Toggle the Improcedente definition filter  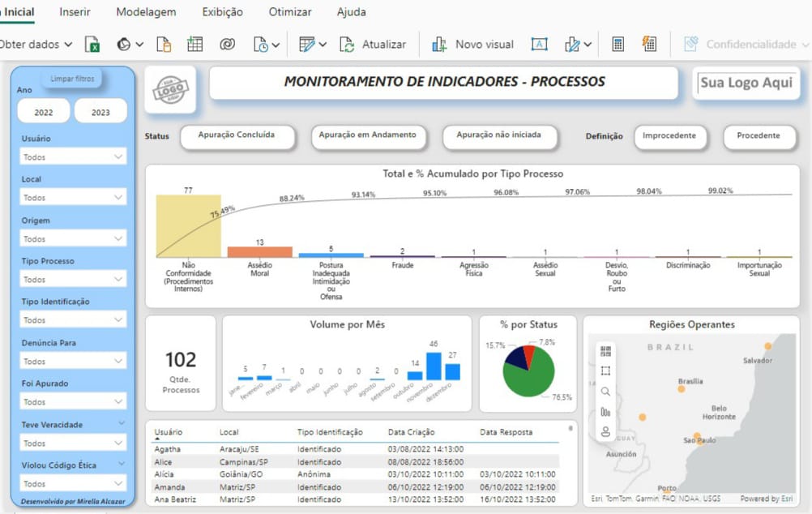669,137
